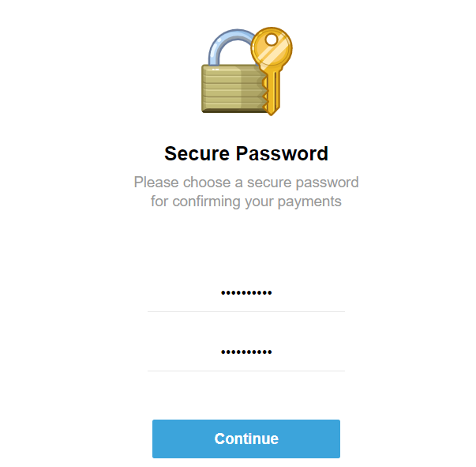The height and width of the screenshot is (467, 476).
Task: Click the word Secure in the title
Action: [x=197, y=153]
